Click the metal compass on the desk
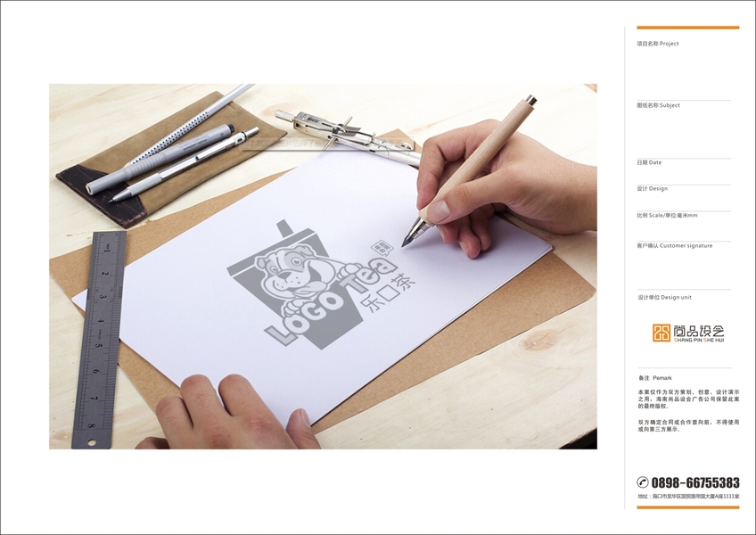This screenshot has height=535, width=756. coord(347,136)
